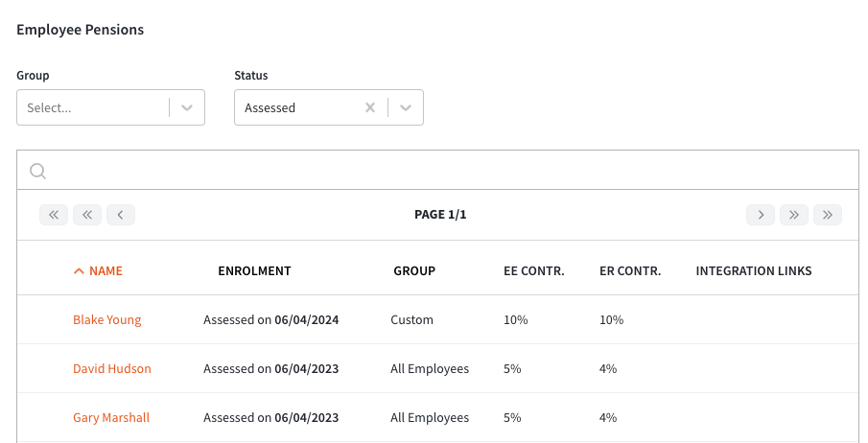Screen dimensions: 868x443
Task: Click 'All Employees' in David Hudson's row
Action: (x=430, y=369)
